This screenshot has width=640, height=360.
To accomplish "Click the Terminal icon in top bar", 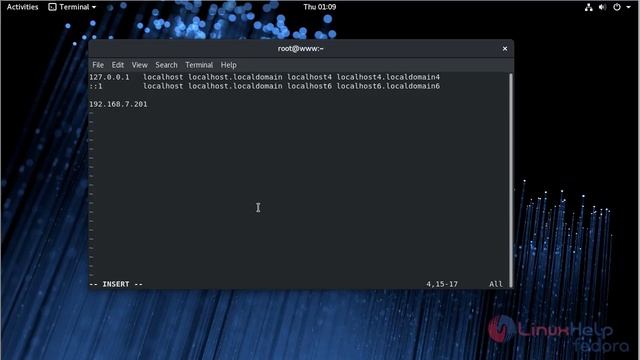I will [x=52, y=7].
